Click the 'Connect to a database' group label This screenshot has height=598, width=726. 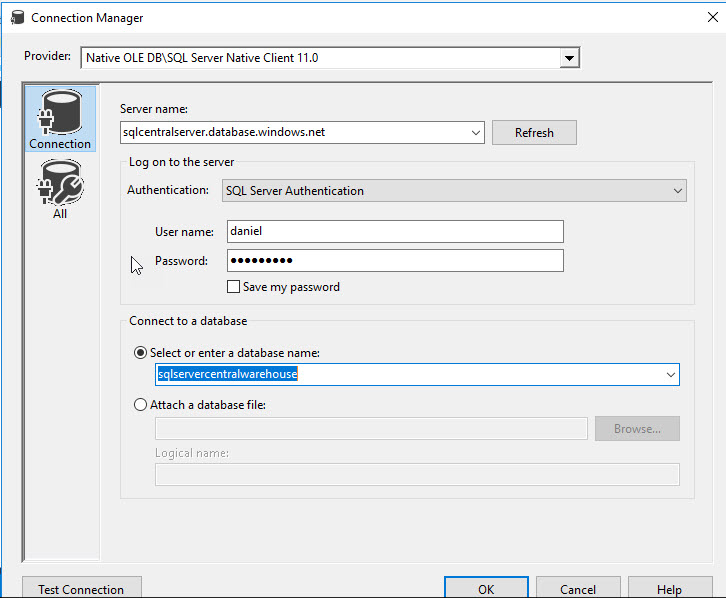click(x=188, y=321)
